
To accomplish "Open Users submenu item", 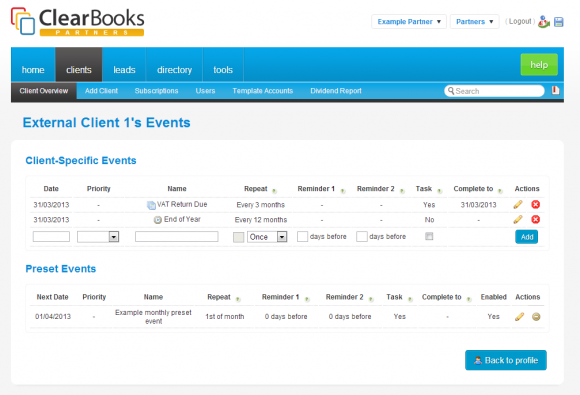I will click(x=205, y=91).
